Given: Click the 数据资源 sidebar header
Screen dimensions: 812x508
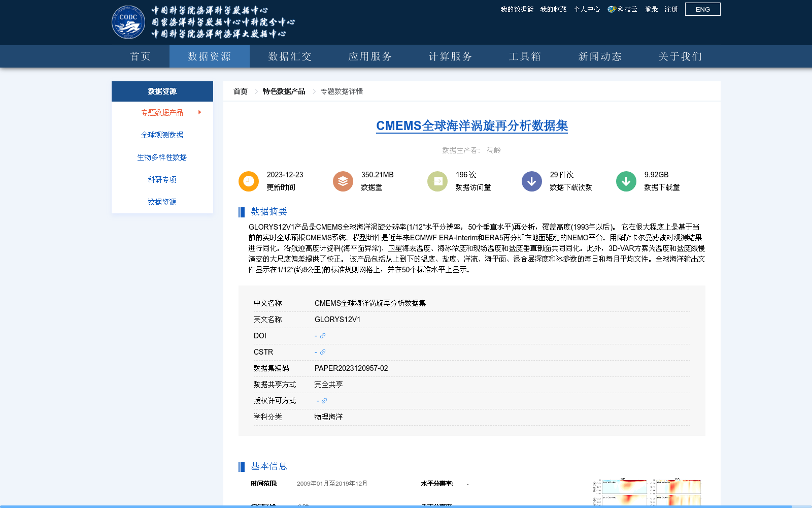Looking at the screenshot, I should (x=162, y=91).
